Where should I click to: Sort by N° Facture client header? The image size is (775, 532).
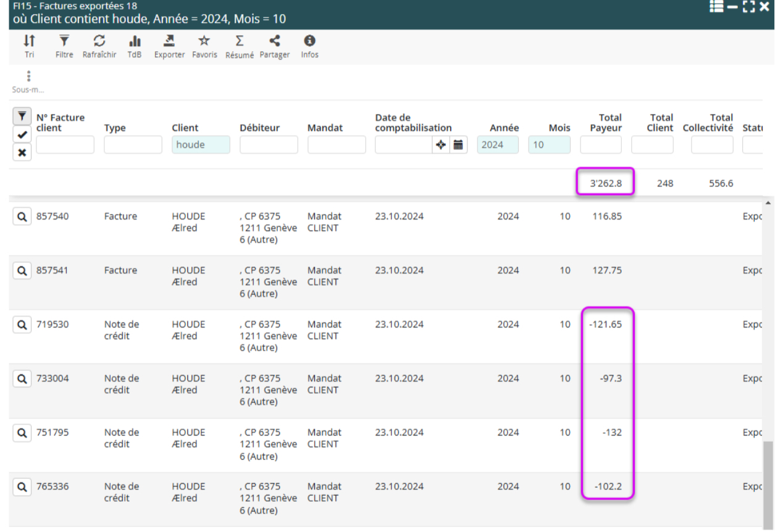[x=61, y=122]
